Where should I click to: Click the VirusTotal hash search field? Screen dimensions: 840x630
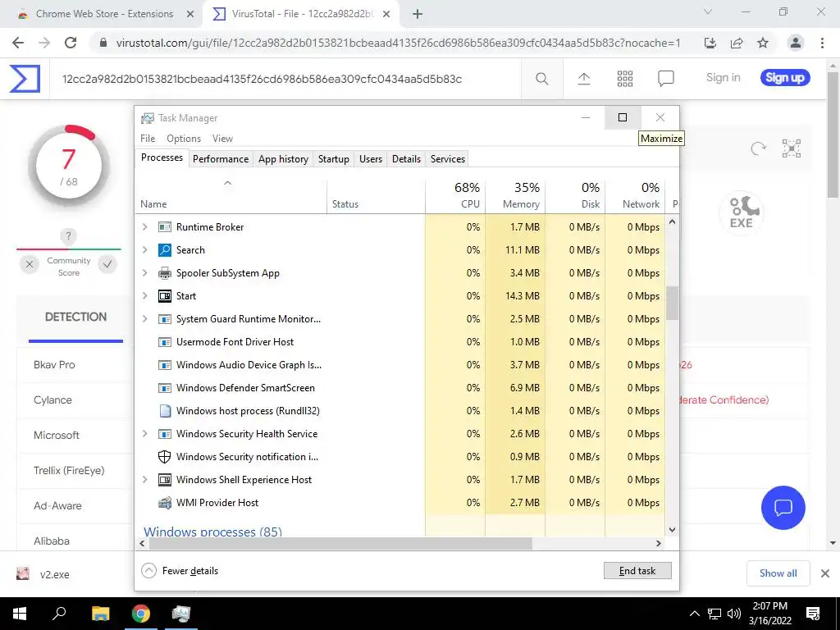click(x=285, y=79)
